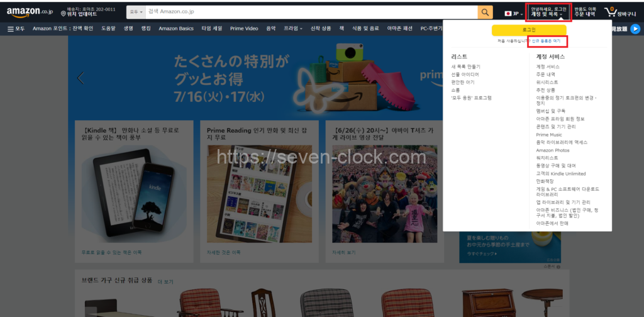Select 만화책장 in account menu
This screenshot has height=317, width=644.
545,181
